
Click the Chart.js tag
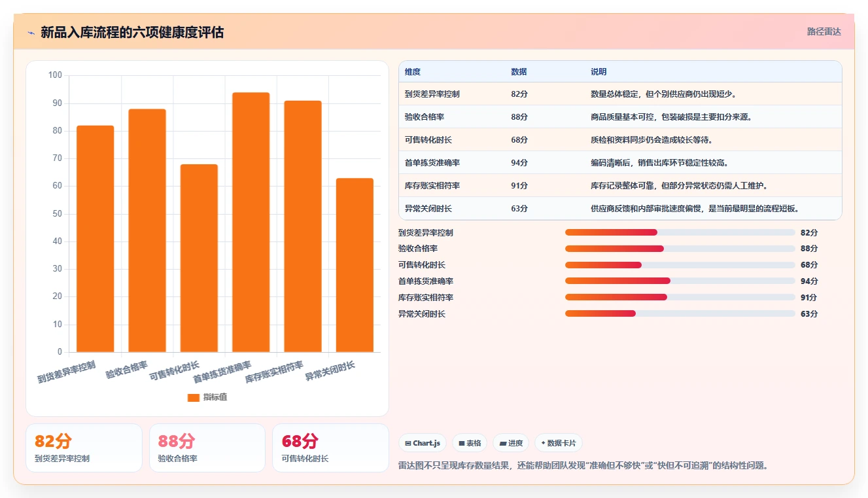[423, 443]
